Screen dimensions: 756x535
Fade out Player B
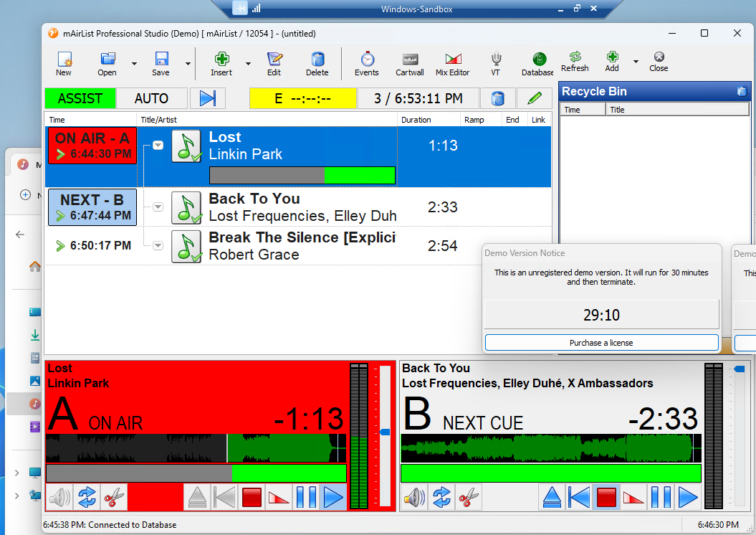pos(633,497)
